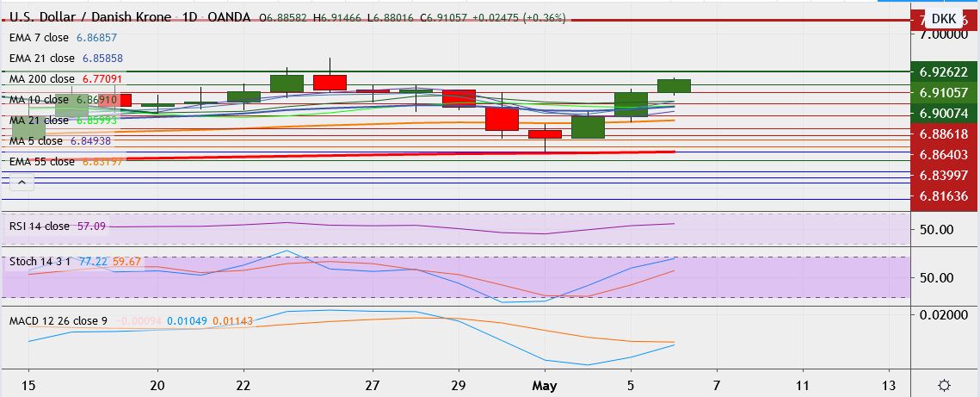
Task: Click the 7.00000 price scale label
Action: click(944, 35)
